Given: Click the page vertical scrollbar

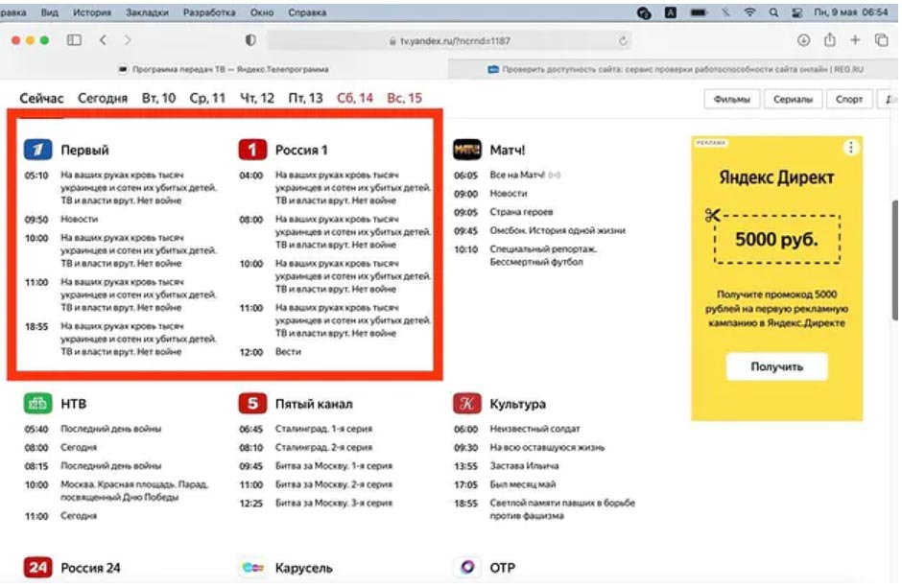Looking at the screenshot, I should pos(895,260).
